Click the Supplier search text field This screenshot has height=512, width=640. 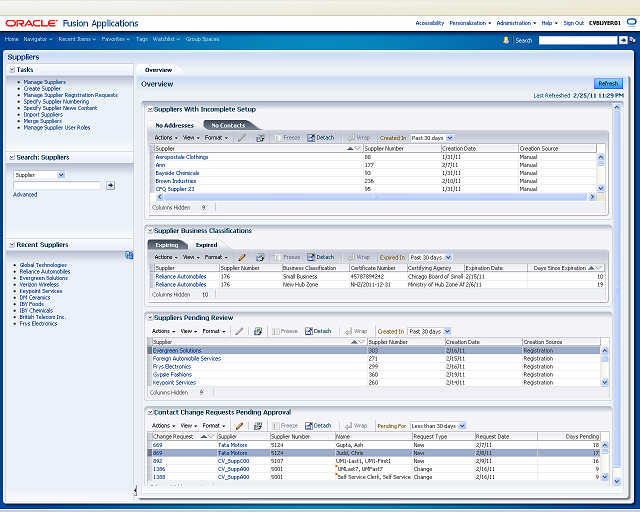57,185
